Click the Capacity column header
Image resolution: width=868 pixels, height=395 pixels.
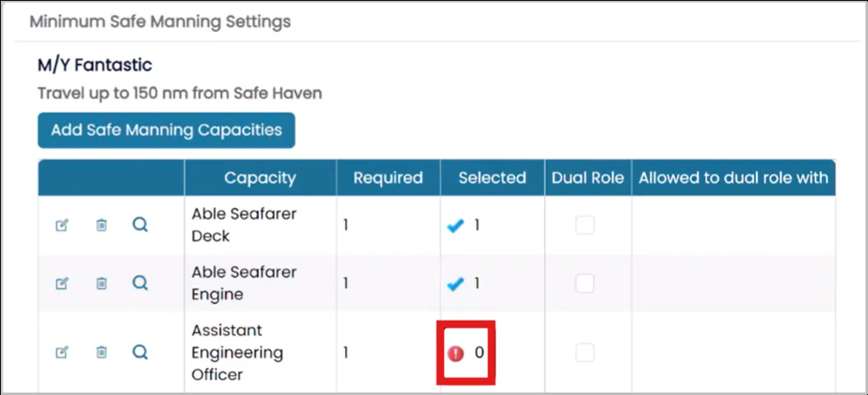tap(261, 177)
